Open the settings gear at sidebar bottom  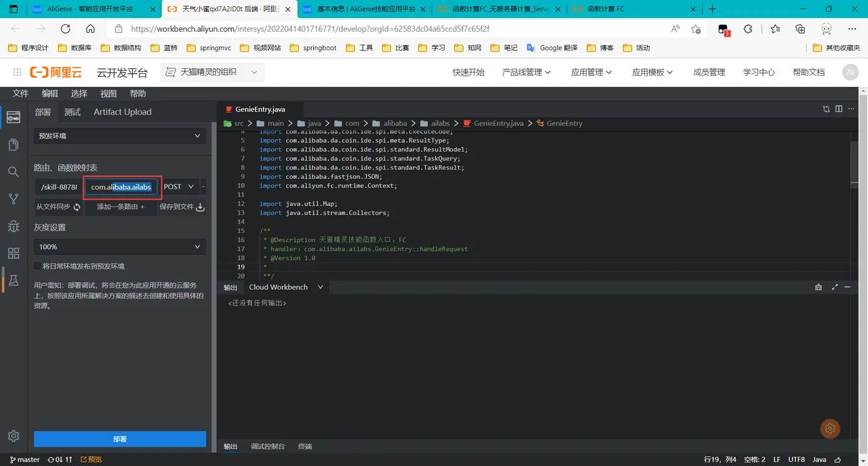(13, 436)
